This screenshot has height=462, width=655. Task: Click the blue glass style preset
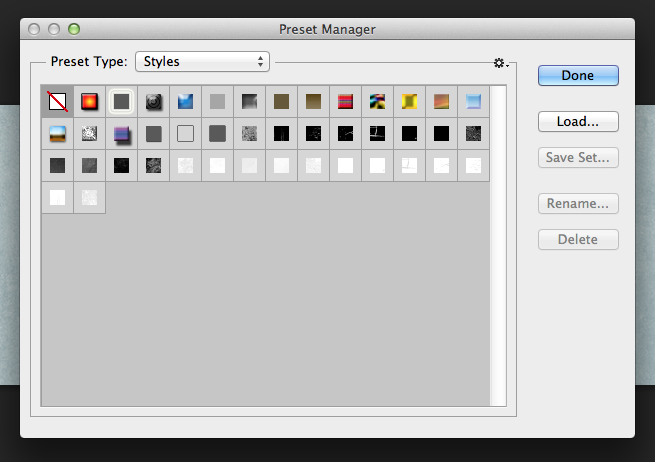(x=185, y=102)
